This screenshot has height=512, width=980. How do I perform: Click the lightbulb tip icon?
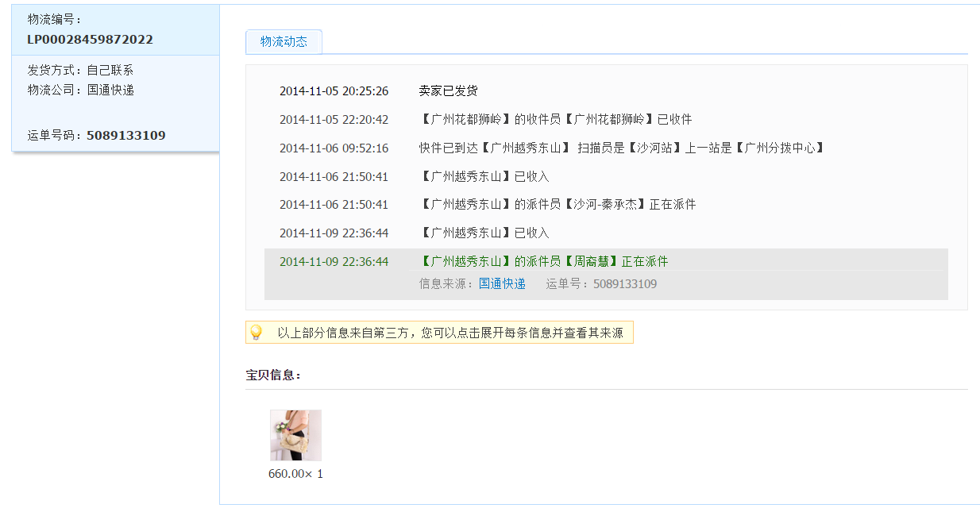[256, 333]
